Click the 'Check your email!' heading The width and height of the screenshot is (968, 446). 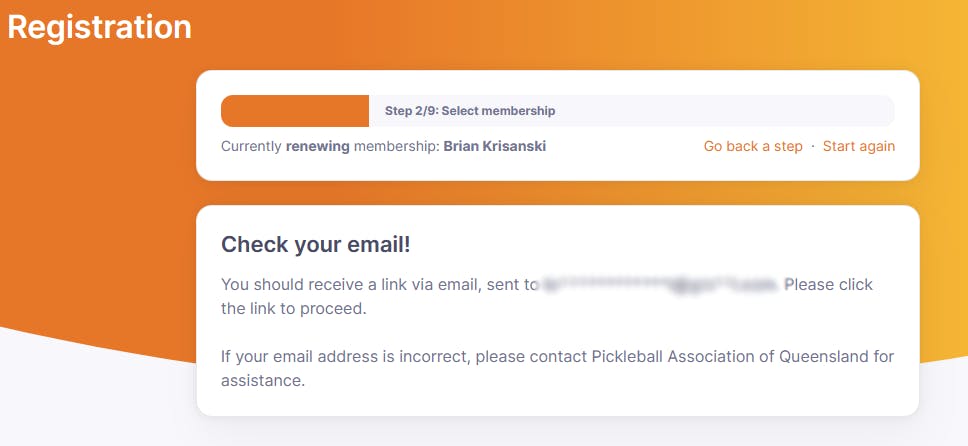pos(315,245)
